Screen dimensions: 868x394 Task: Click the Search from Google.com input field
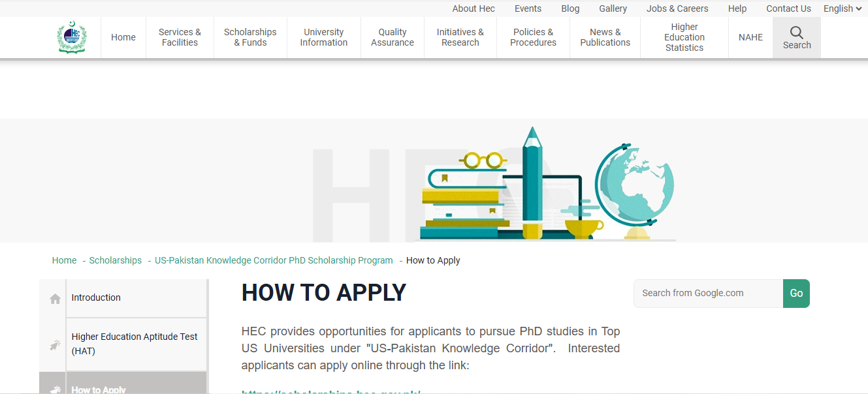[708, 294]
